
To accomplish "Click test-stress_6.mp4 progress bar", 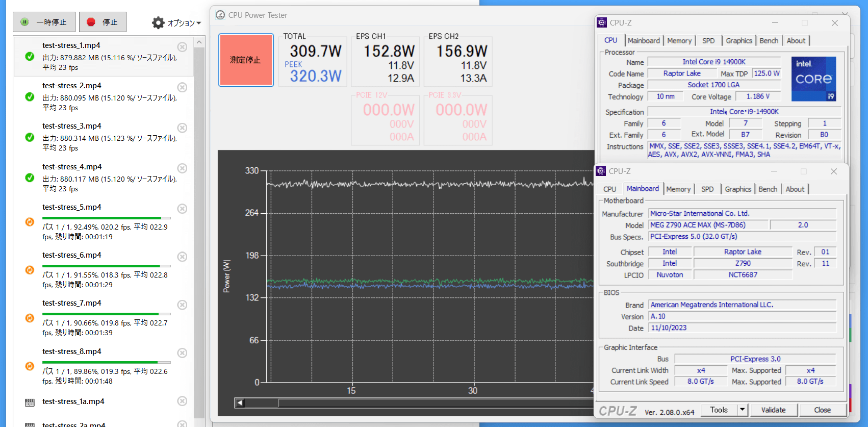I will (x=107, y=266).
